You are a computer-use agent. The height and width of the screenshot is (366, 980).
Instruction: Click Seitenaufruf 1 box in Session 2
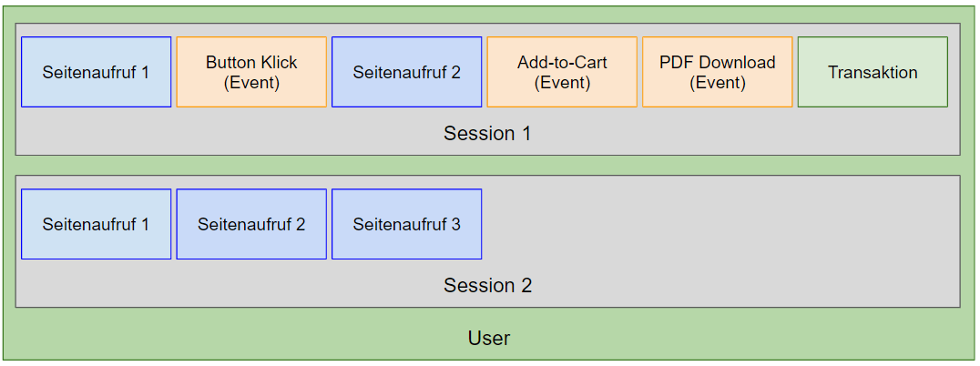tap(96, 224)
